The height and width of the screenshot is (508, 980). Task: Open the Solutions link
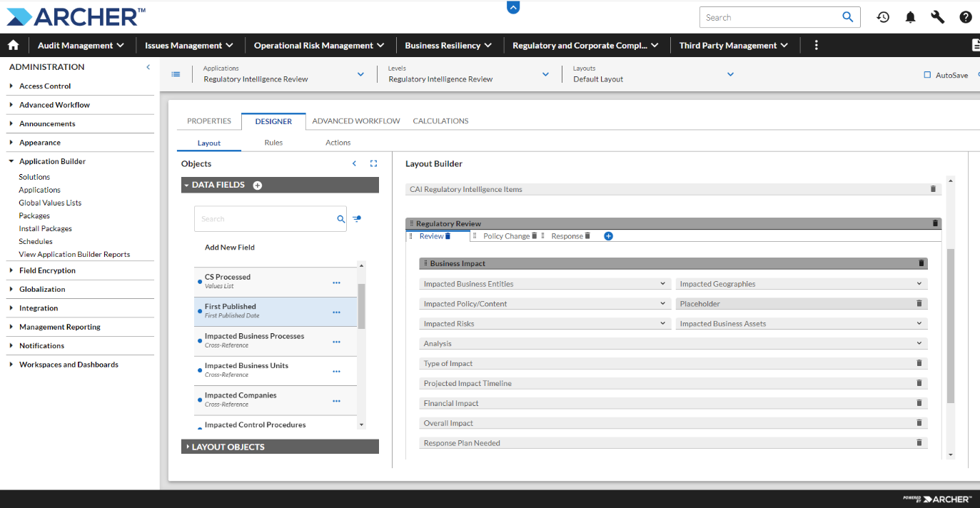tap(34, 177)
